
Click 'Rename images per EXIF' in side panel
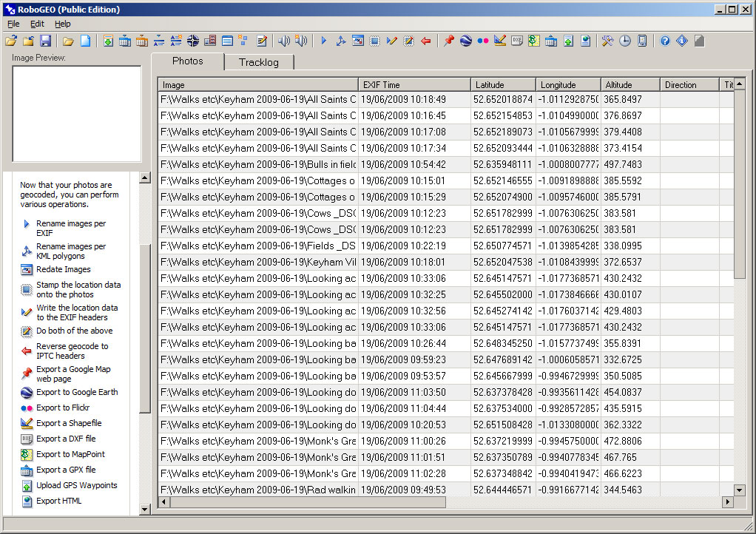pos(71,228)
